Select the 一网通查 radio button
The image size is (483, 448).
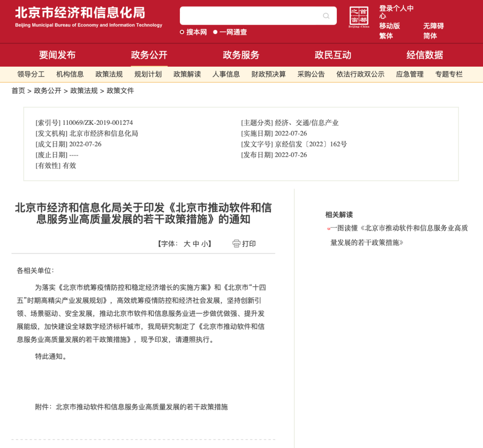[215, 32]
